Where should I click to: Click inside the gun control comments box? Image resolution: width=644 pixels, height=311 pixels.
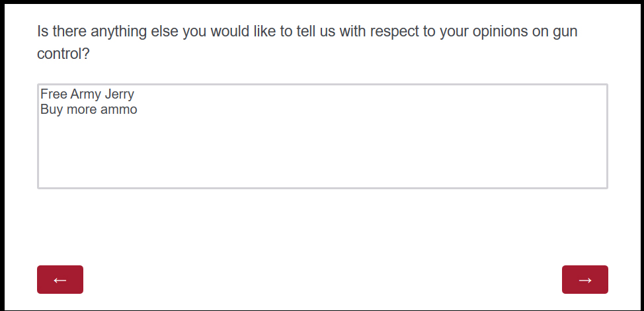tap(323, 136)
